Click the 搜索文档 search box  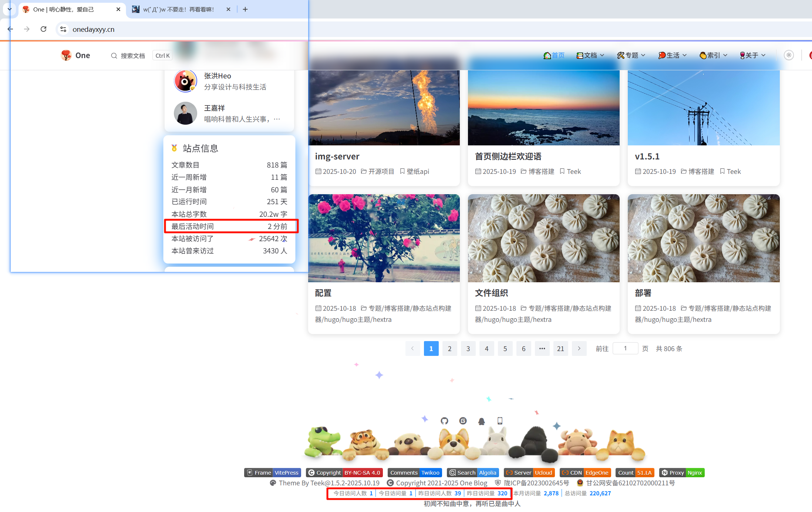click(x=132, y=55)
